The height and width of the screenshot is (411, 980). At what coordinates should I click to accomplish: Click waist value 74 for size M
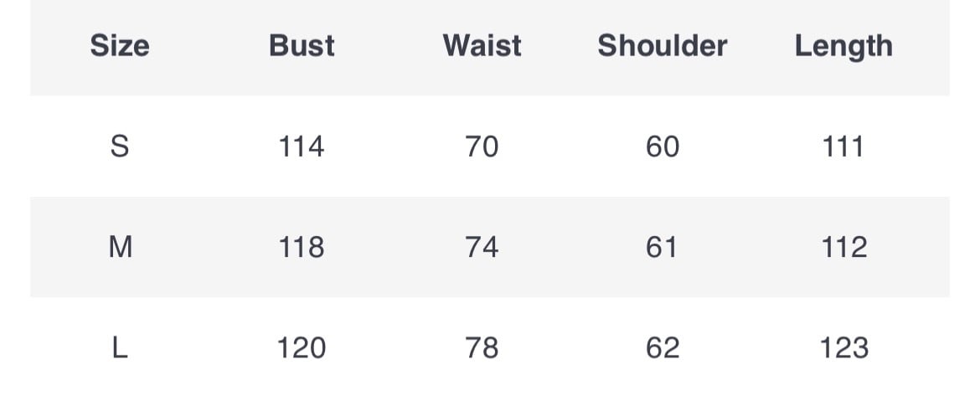pos(482,248)
